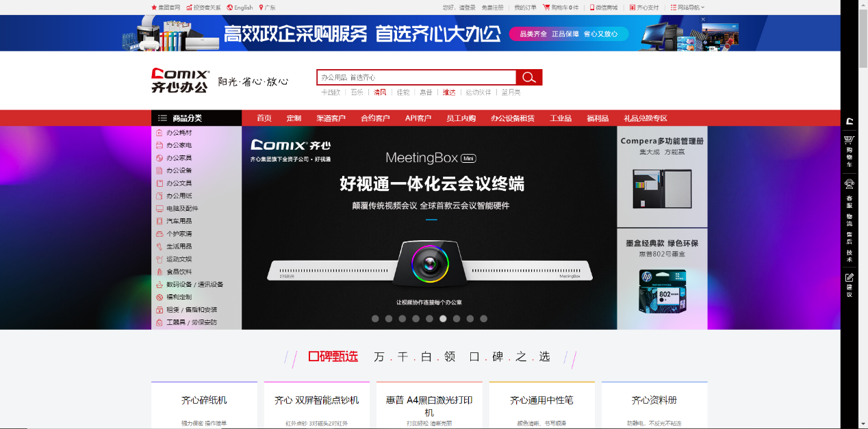
Task: Open the 齐心支付 link
Action: (643, 8)
